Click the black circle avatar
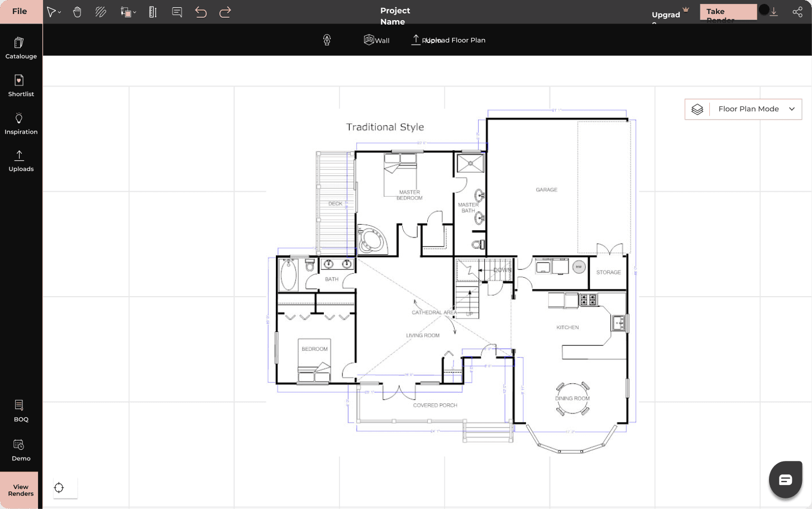The height and width of the screenshot is (509, 812). pos(764,9)
